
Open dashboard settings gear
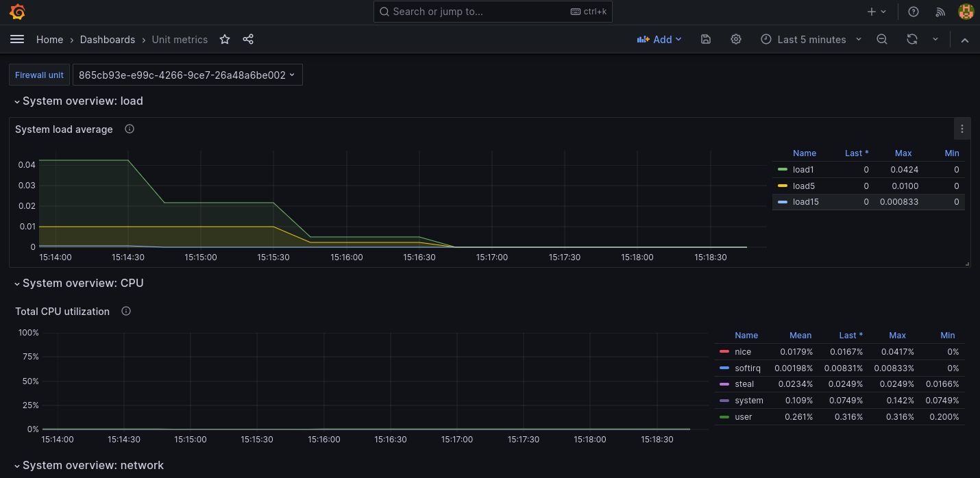tap(735, 40)
